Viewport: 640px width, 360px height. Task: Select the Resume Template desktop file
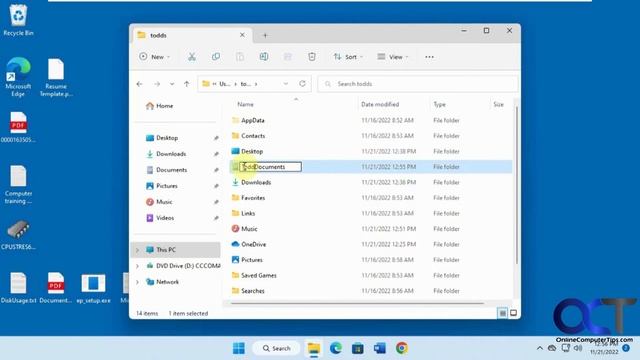tap(56, 78)
